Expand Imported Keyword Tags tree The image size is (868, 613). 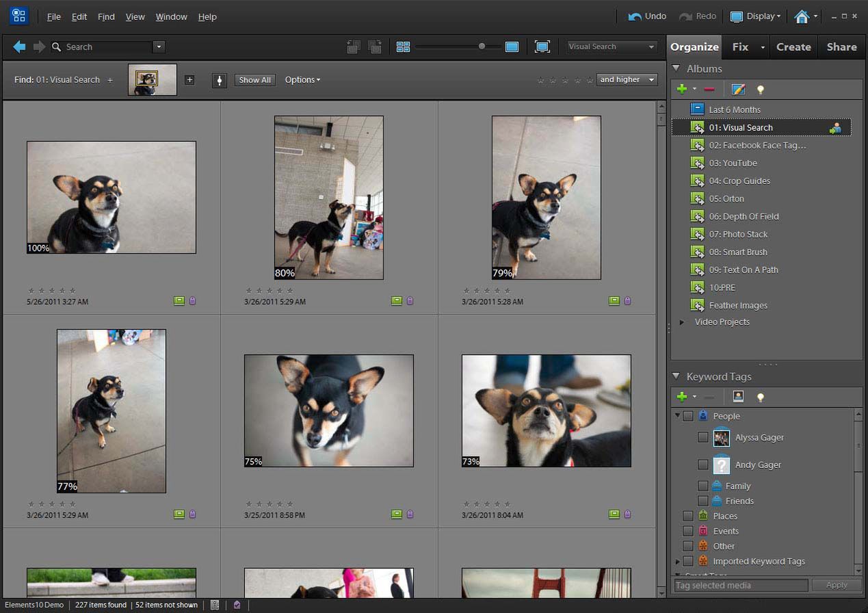pos(677,561)
